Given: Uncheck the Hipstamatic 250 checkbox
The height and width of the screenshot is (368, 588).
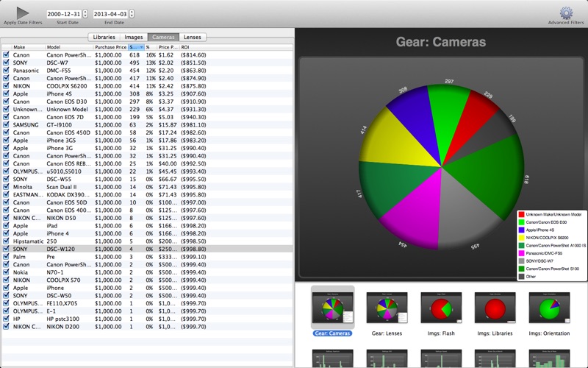Looking at the screenshot, I should pos(6,241).
